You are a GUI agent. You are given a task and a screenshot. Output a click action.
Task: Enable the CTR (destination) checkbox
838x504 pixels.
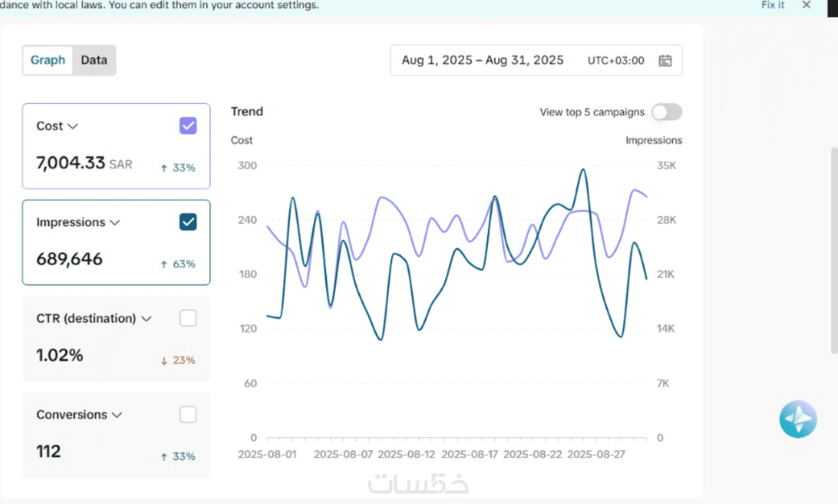(188, 318)
